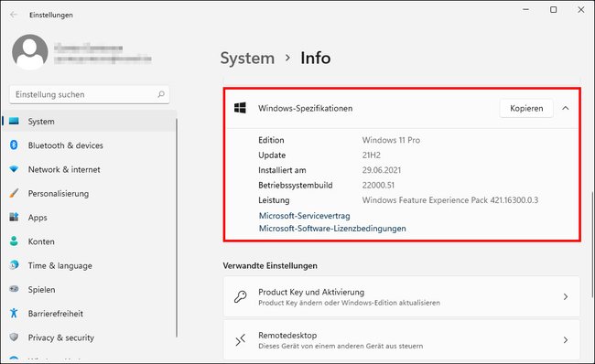
Task: Click the Konten person icon
Action: click(x=14, y=241)
